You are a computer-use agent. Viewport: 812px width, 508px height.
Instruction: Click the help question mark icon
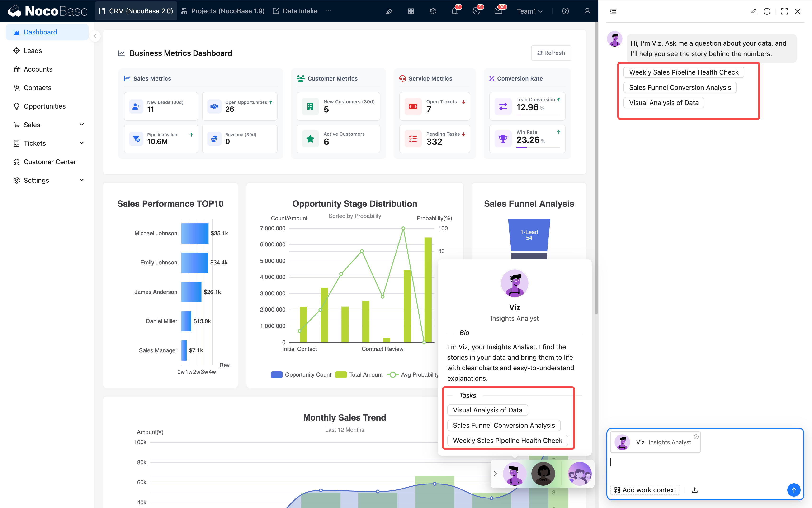tap(565, 11)
